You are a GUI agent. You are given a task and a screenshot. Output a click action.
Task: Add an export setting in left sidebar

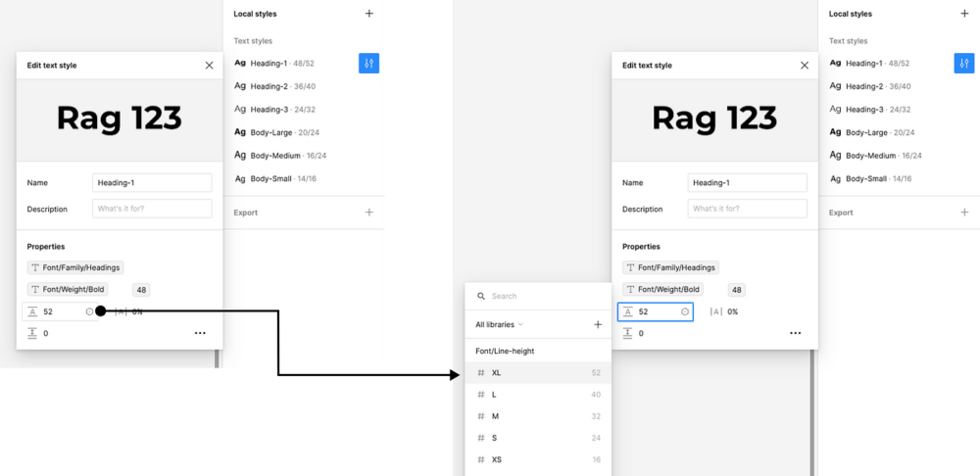[368, 213]
